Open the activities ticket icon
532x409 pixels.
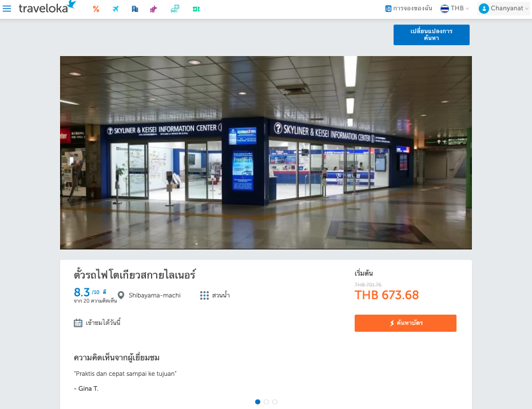[x=196, y=9]
